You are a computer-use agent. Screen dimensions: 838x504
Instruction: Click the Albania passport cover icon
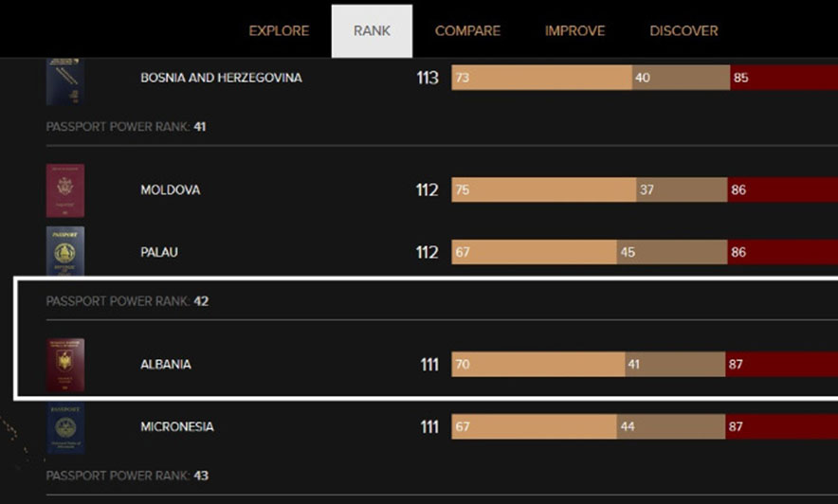(65, 365)
